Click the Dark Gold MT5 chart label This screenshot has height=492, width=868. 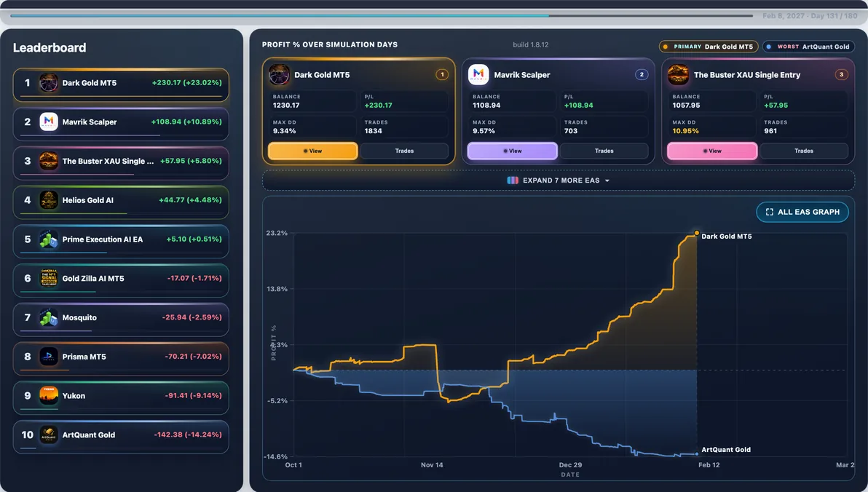(x=726, y=237)
